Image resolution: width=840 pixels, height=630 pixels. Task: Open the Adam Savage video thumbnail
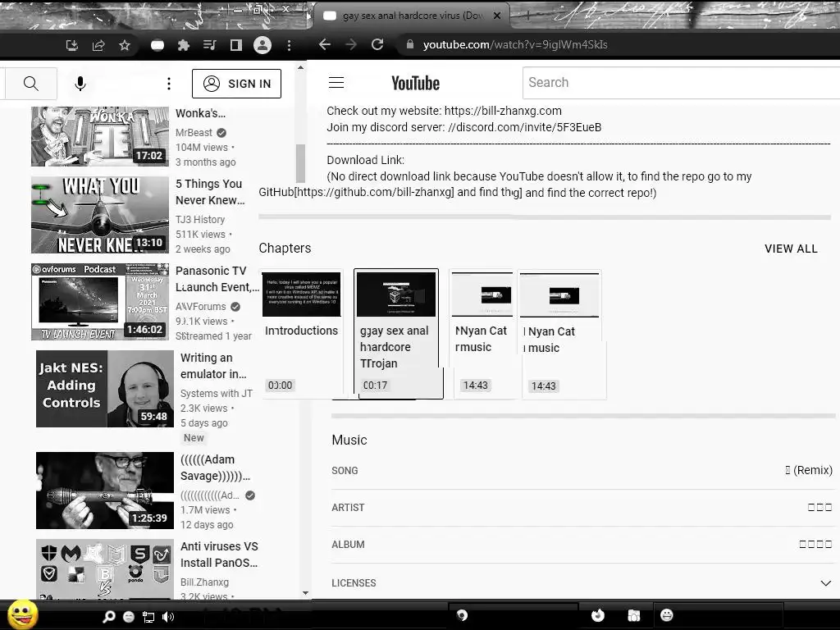click(x=104, y=491)
